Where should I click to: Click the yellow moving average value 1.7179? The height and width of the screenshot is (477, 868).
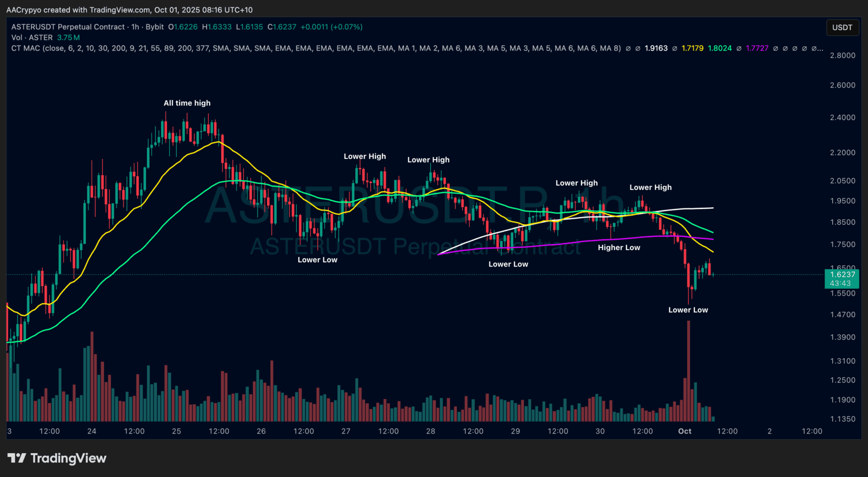coord(692,48)
